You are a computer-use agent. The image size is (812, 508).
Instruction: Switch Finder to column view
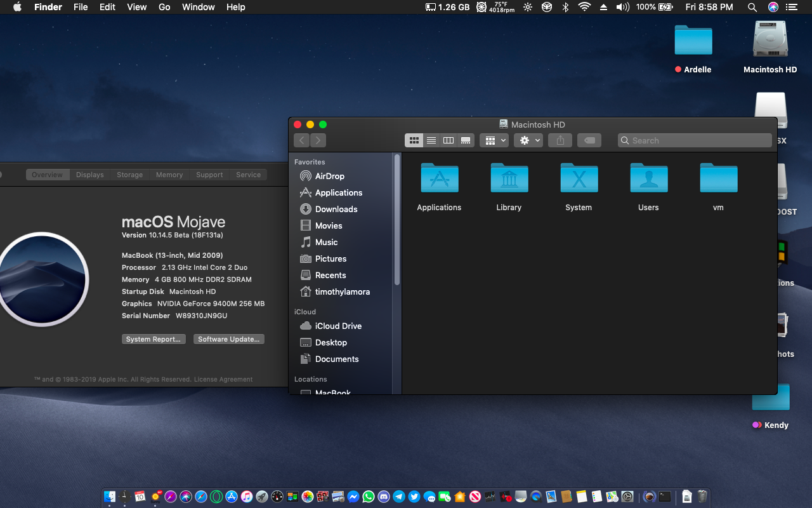[x=449, y=140]
